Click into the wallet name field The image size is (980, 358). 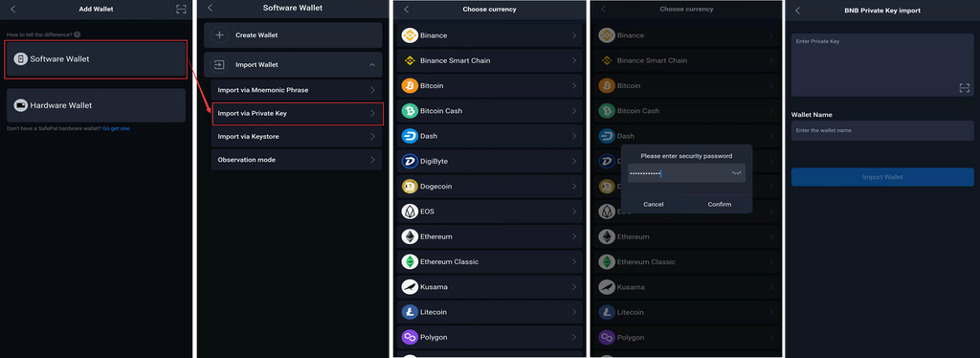(x=882, y=130)
